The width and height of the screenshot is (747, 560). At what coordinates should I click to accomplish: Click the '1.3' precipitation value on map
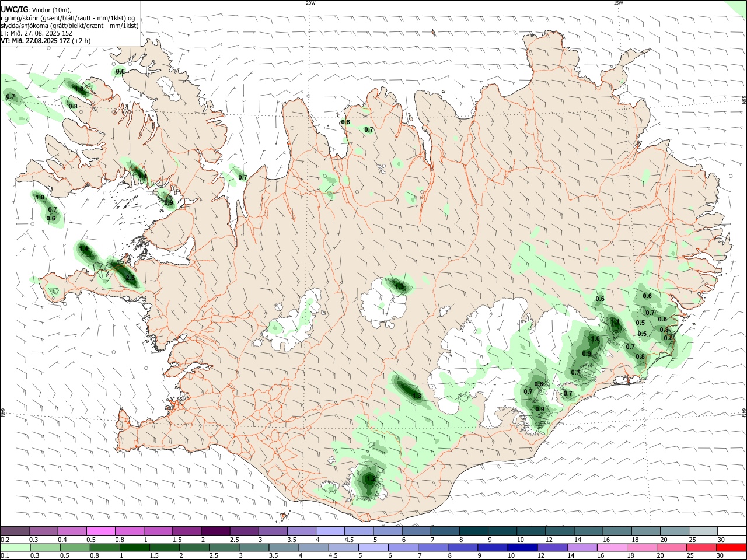click(417, 395)
